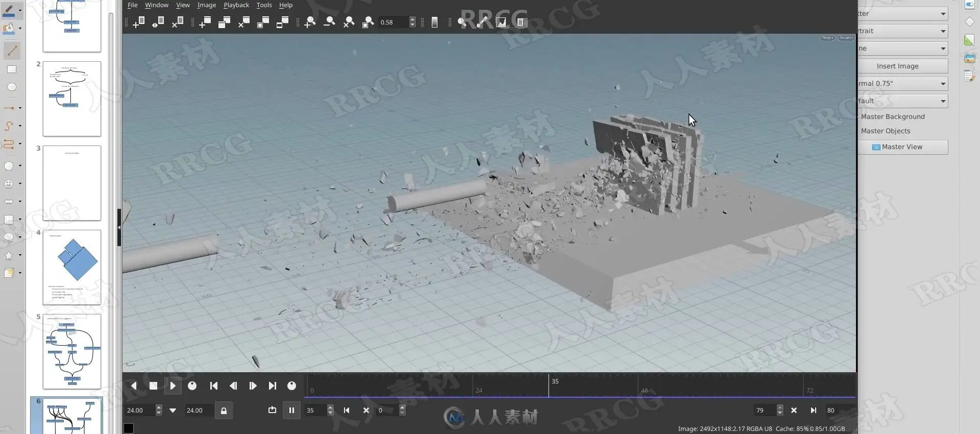The width and height of the screenshot is (980, 434).
Task: Toggle the loop playback mode icon
Action: 272,410
